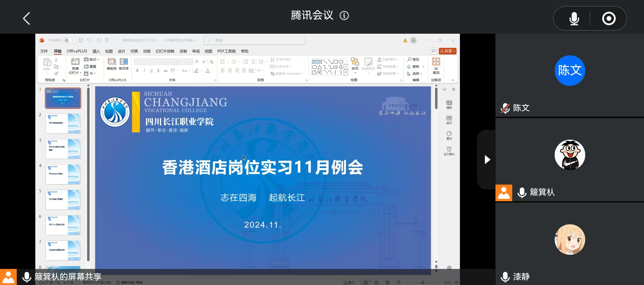The width and height of the screenshot is (644, 285).
Task: Click the zoom slider in status bar
Action: tap(423, 283)
